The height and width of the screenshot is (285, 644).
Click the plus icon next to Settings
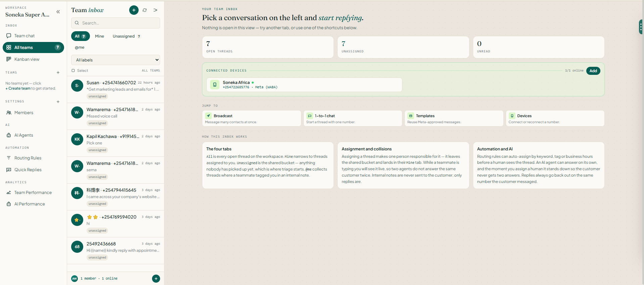coord(58,101)
